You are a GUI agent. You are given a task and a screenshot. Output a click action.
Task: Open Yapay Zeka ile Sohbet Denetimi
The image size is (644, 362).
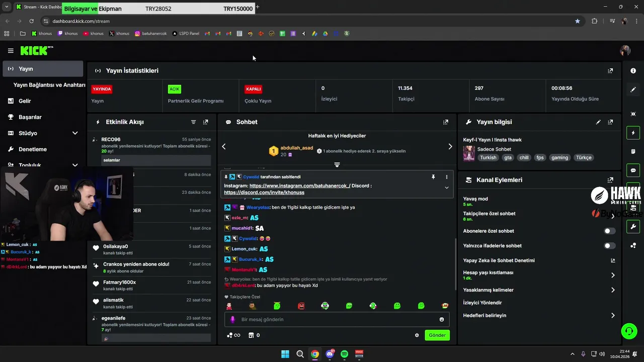tap(539, 260)
